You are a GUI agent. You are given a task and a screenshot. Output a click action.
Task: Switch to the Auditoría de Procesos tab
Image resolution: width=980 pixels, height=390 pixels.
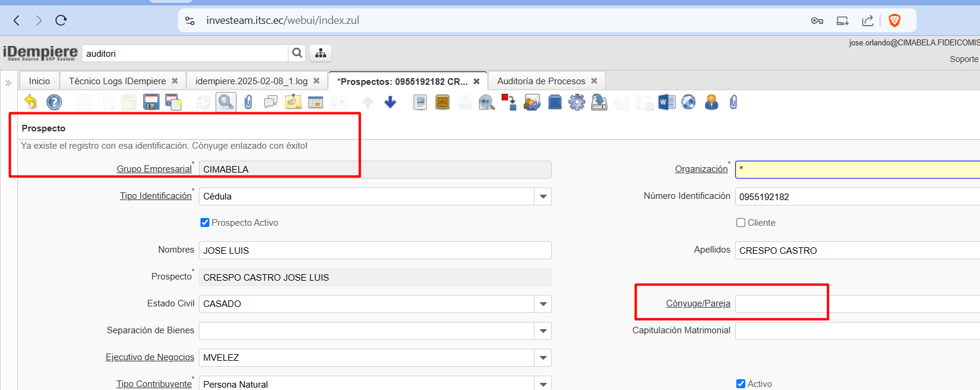(x=540, y=81)
